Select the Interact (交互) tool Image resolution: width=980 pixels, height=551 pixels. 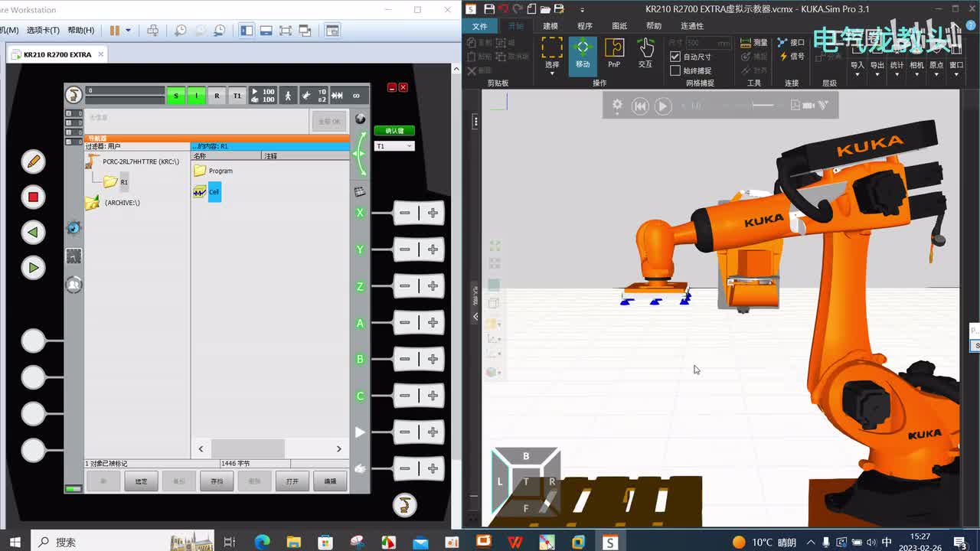point(645,53)
